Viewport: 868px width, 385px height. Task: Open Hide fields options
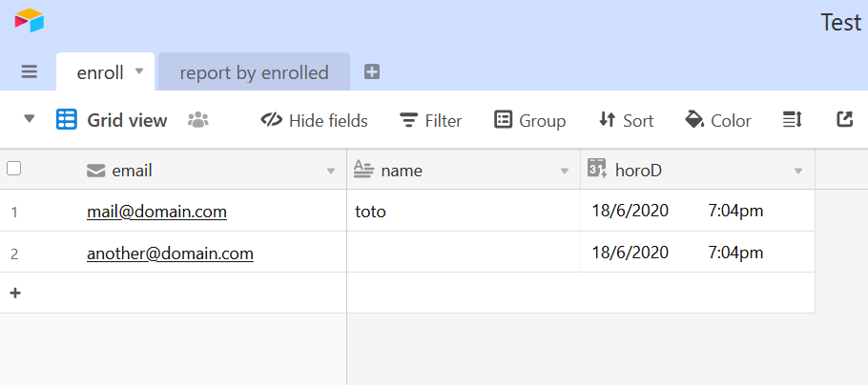pos(314,120)
